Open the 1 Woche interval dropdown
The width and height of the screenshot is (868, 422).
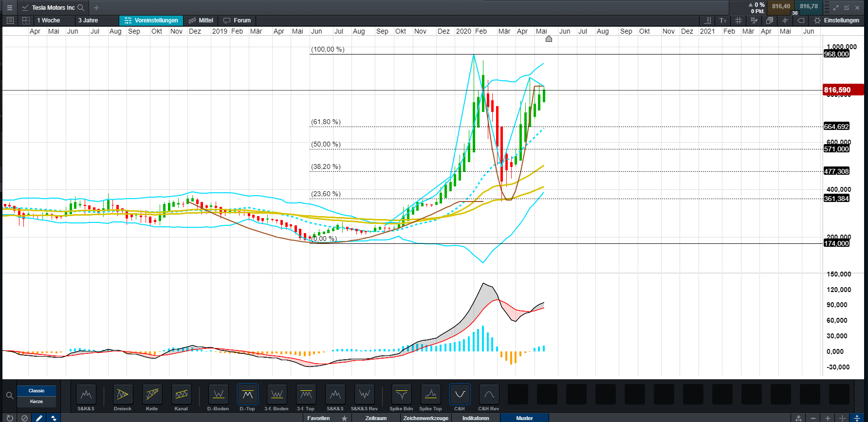click(49, 20)
